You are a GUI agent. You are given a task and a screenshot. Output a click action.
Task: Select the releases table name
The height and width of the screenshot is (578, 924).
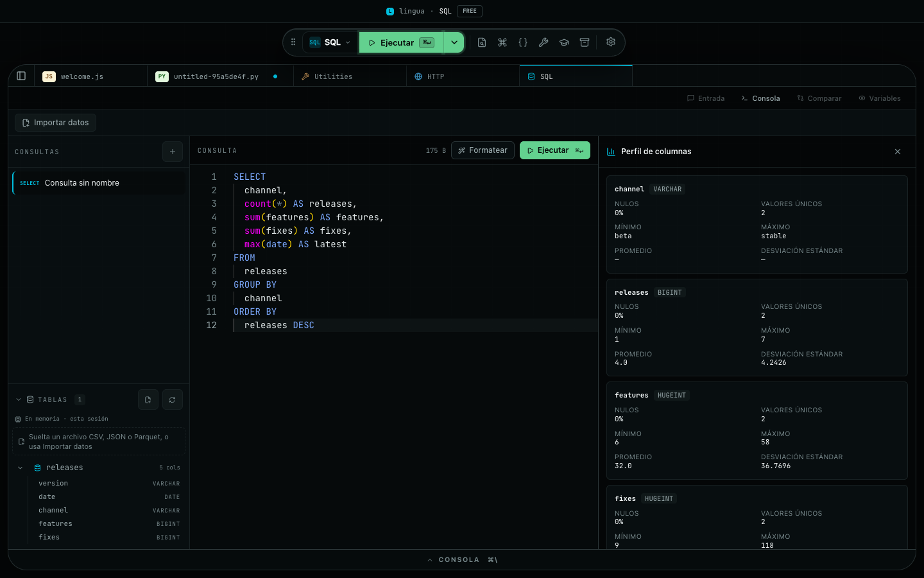[x=64, y=468]
